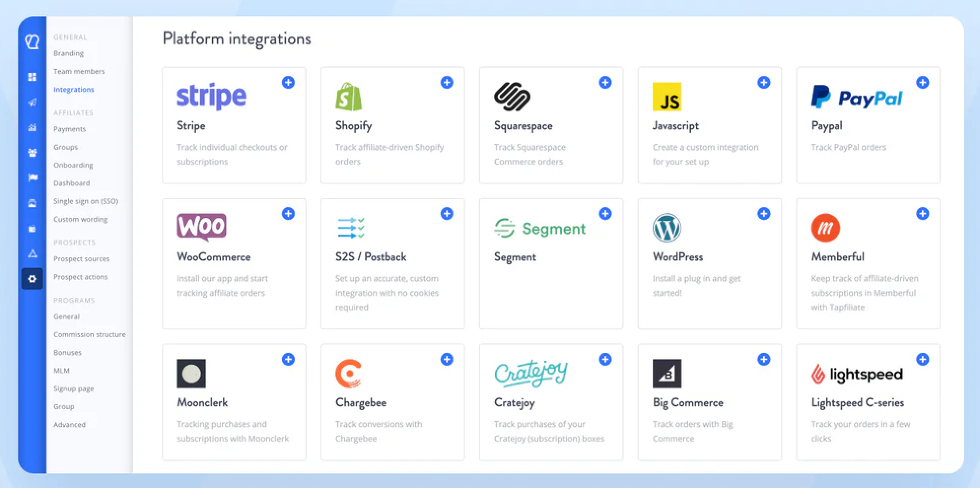The width and height of the screenshot is (980, 488).
Task: Open Signup page settings
Action: point(74,388)
